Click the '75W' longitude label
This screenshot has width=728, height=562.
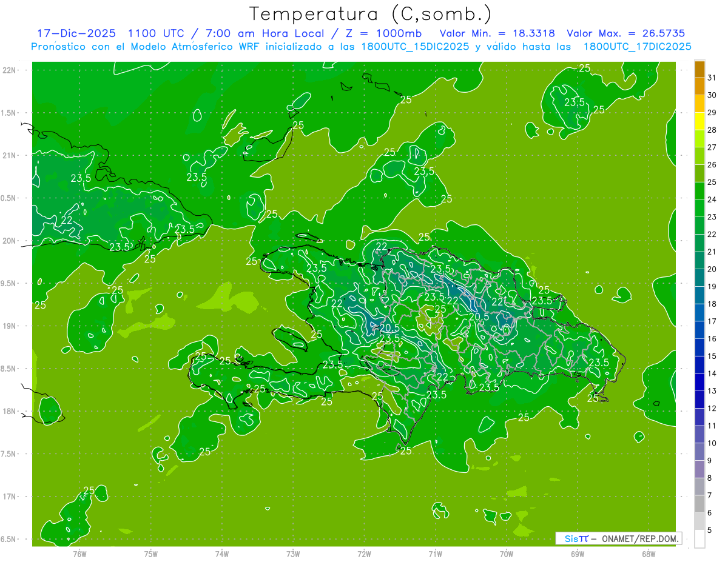pos(151,554)
